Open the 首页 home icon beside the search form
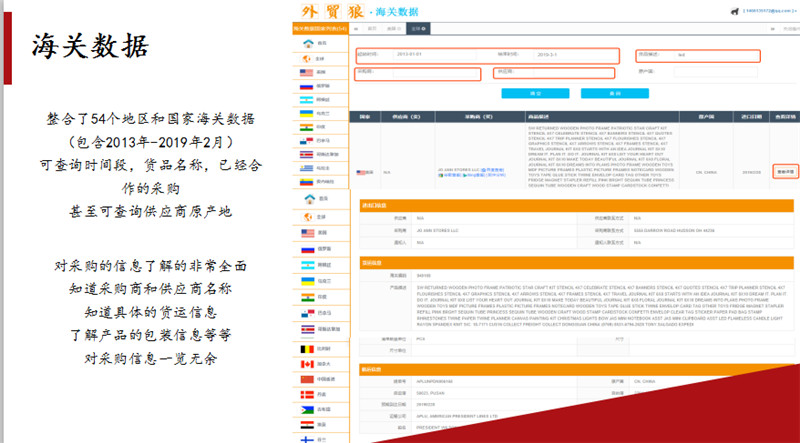The height and width of the screenshot is (443, 800). (x=308, y=43)
